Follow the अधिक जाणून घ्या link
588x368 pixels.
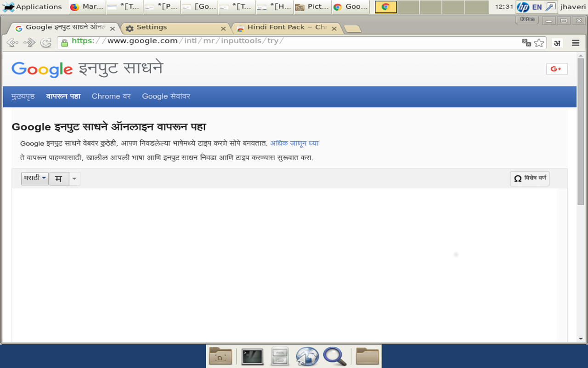coord(294,144)
